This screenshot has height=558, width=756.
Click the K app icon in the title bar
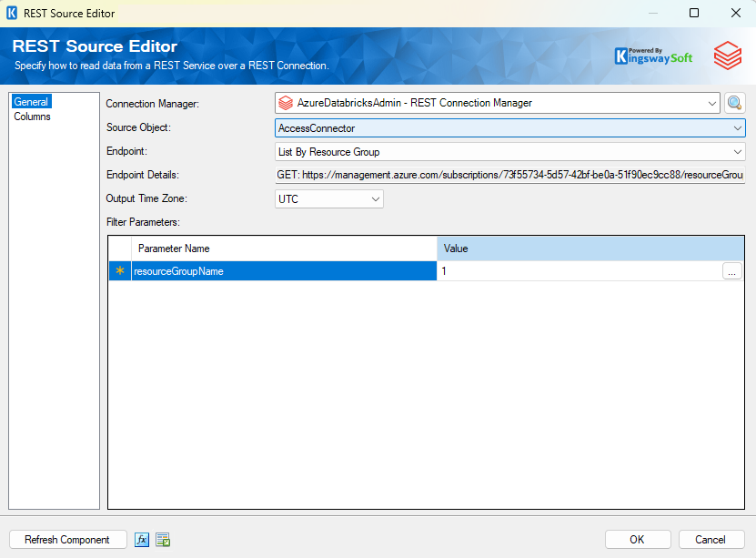12,13
